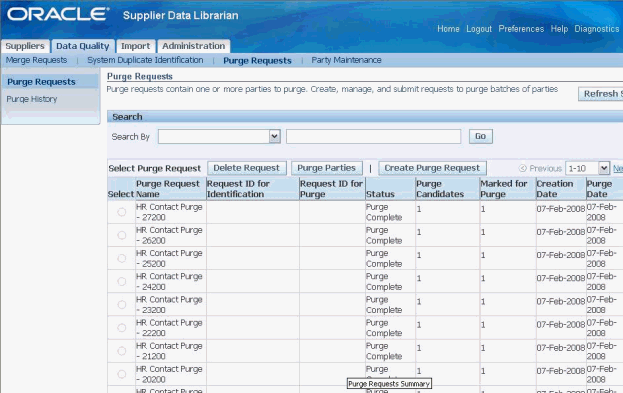Click the row name HR Contact Purge - 24200

(169, 281)
